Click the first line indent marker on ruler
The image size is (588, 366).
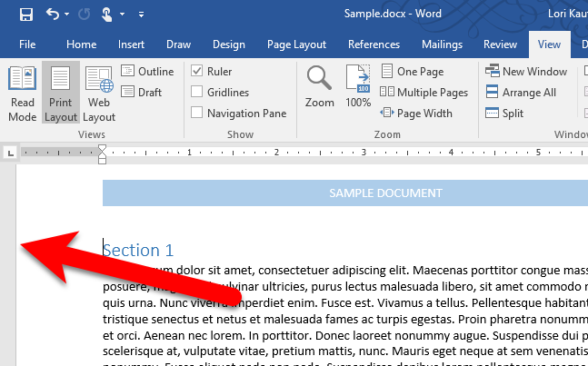[103, 148]
